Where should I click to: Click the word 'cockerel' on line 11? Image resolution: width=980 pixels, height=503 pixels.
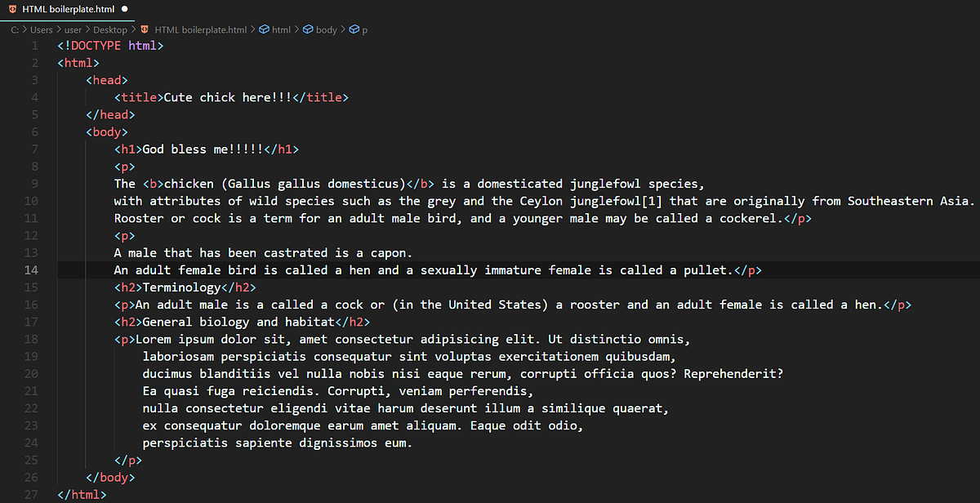pyautogui.click(x=748, y=218)
